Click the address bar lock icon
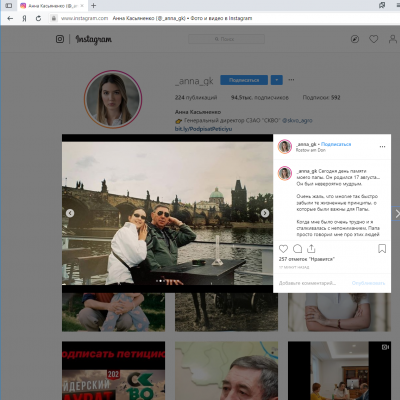The width and height of the screenshot is (400, 400). click(x=53, y=18)
